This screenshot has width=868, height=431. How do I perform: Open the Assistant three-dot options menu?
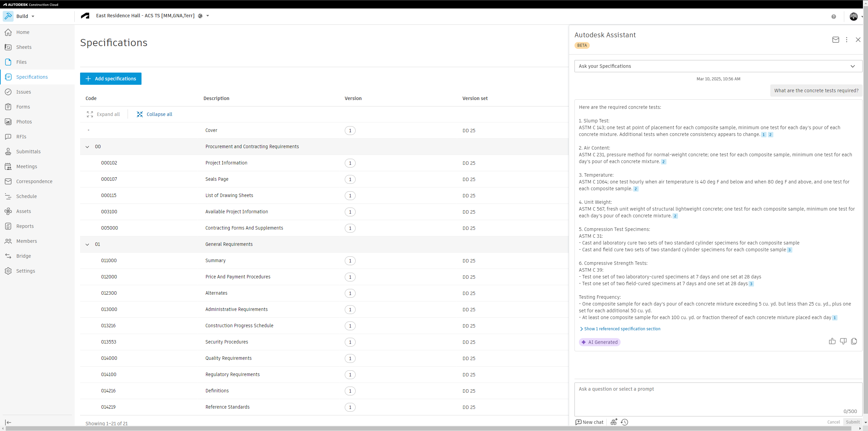847,40
